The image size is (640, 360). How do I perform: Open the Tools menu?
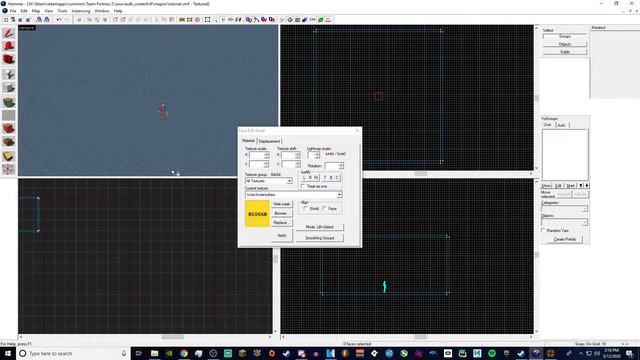(x=62, y=11)
